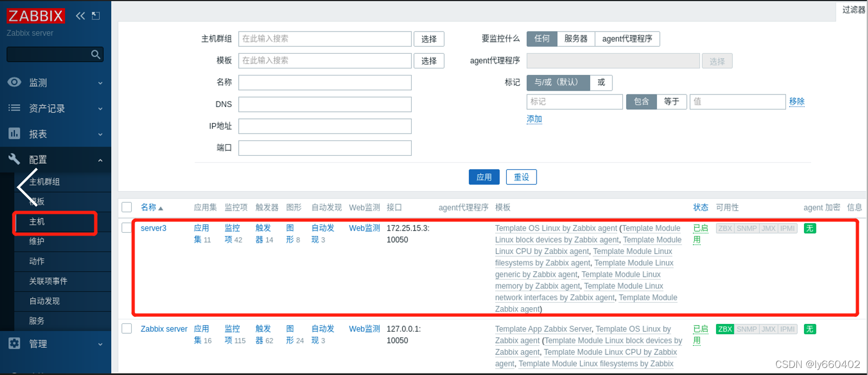This screenshot has width=868, height=375.
Task: Click the sidebar kiosk/hide icon
Action: pos(96,16)
